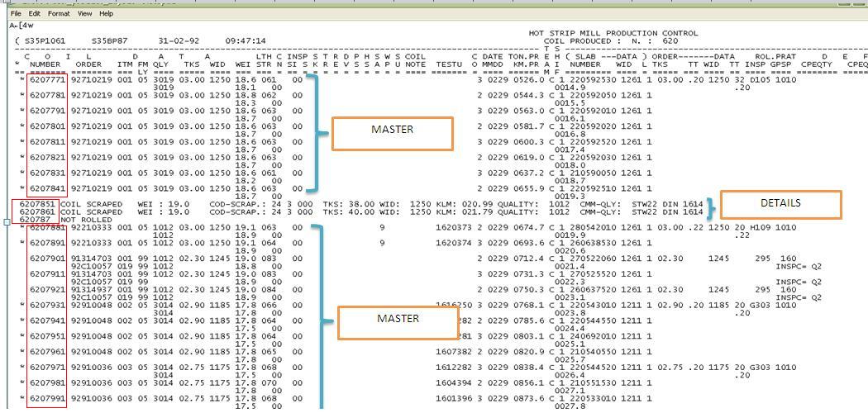Open the View menu
The width and height of the screenshot is (868, 413).
click(84, 14)
